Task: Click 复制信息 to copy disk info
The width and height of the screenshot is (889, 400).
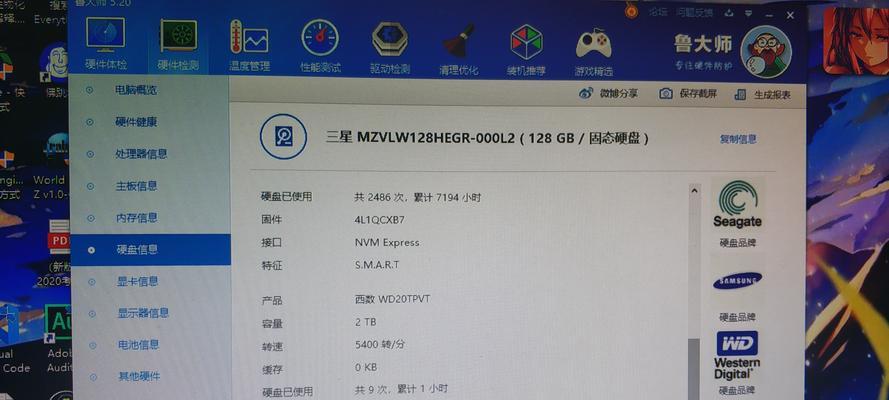Action: tap(738, 139)
